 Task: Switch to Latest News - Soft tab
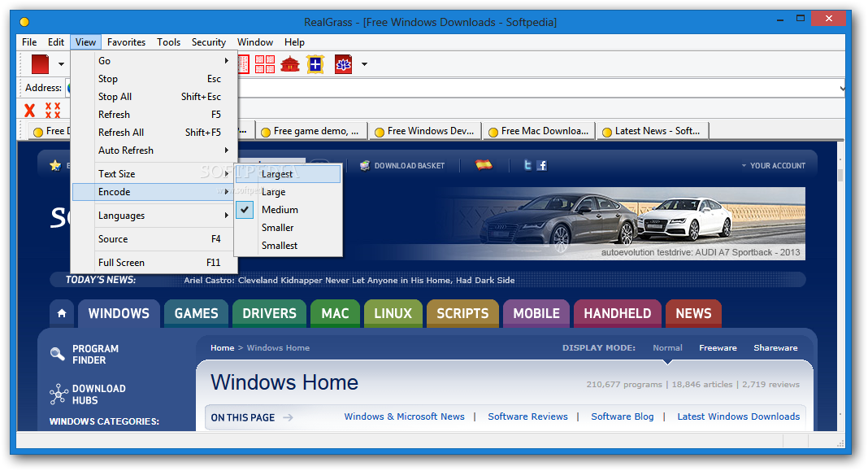tap(653, 131)
